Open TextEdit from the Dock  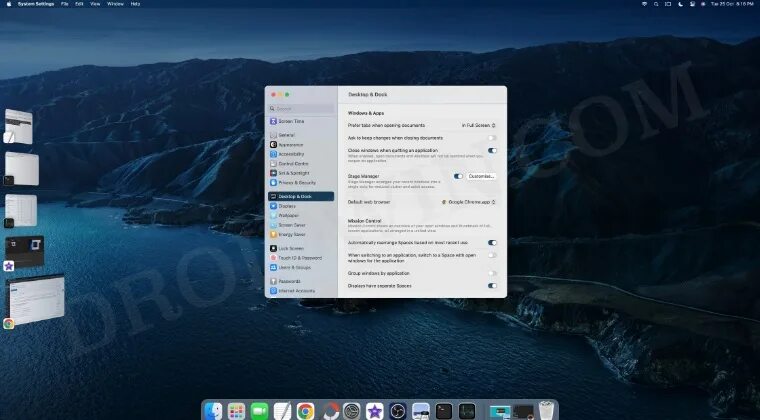[282, 411]
